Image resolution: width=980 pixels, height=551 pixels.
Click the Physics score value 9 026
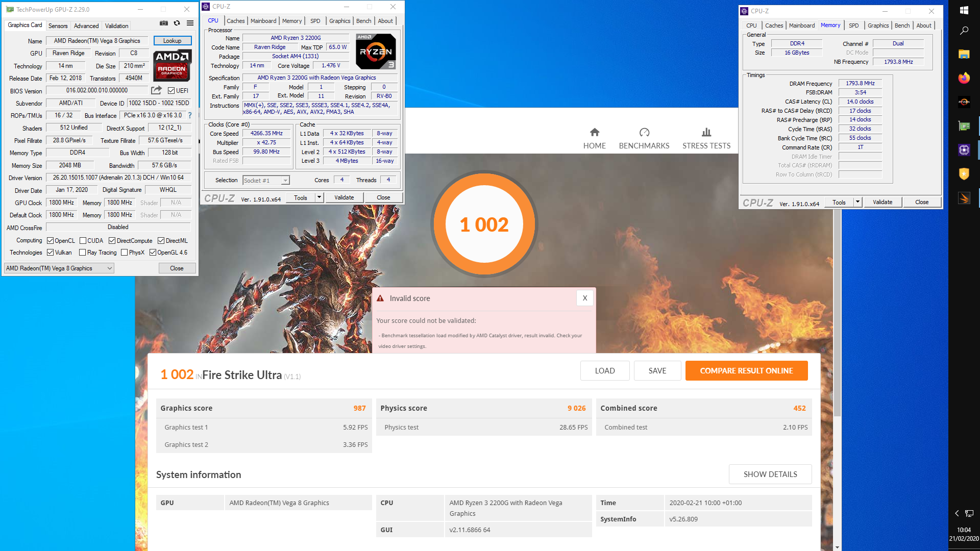click(576, 408)
